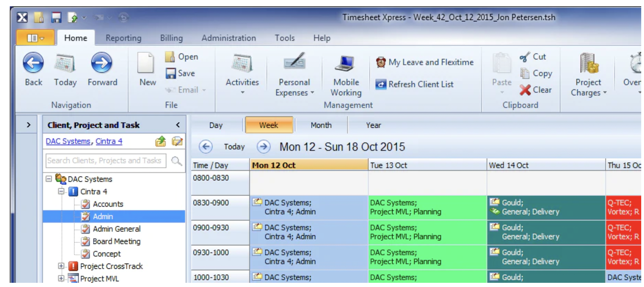Expand the Project CrossTrack tree node
Screen dimensions: 644x287
click(x=61, y=266)
